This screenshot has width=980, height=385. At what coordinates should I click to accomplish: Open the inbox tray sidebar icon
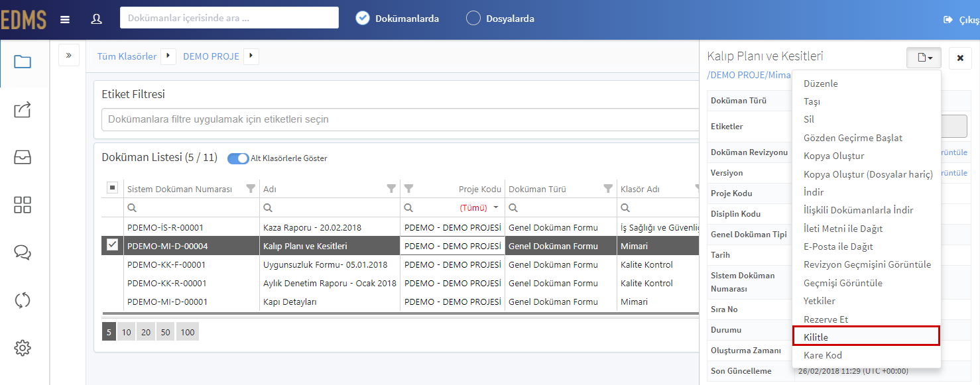click(23, 157)
